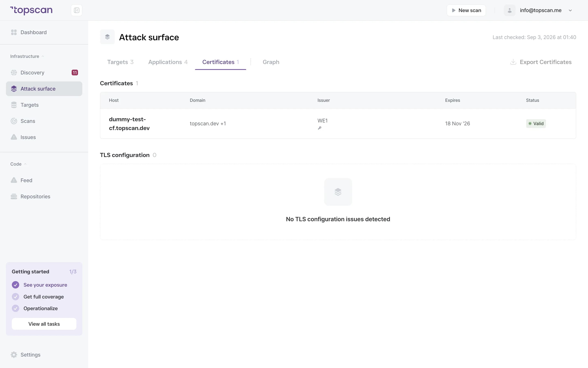Viewport: 588px width, 368px height.
Task: Click the key icon under WE1 issuer
Action: click(320, 128)
